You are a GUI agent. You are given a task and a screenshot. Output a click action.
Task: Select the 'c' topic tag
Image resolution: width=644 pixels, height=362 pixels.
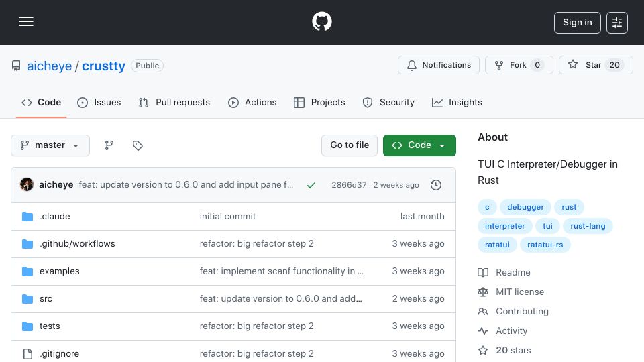(x=487, y=207)
